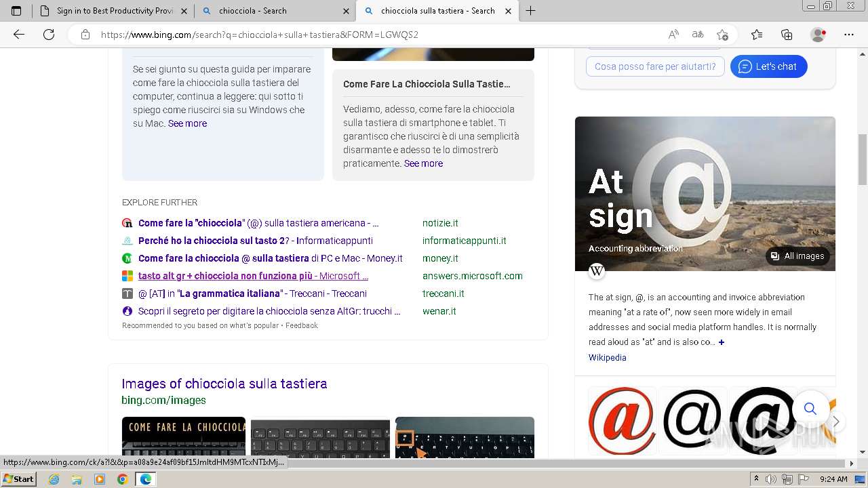
Task: Open 'Come fare la chiocciola (@) sulla tastiera americana' link
Action: click(258, 223)
